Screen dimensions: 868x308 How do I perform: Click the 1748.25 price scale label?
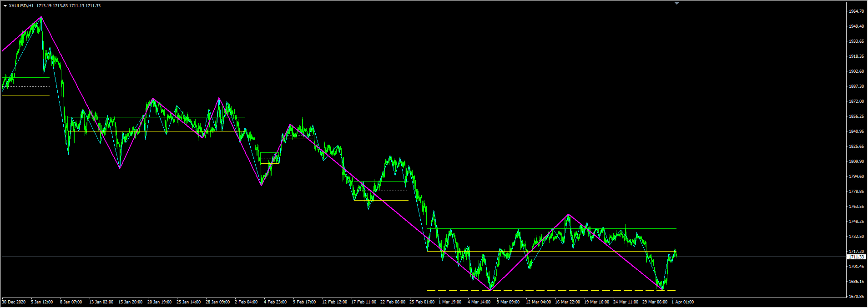[856, 222]
